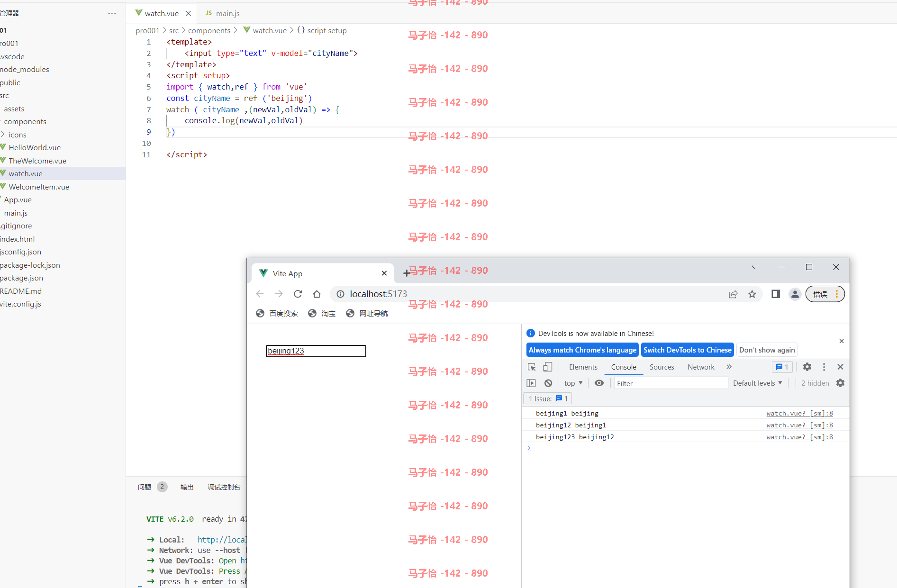Clear the console output

[548, 383]
